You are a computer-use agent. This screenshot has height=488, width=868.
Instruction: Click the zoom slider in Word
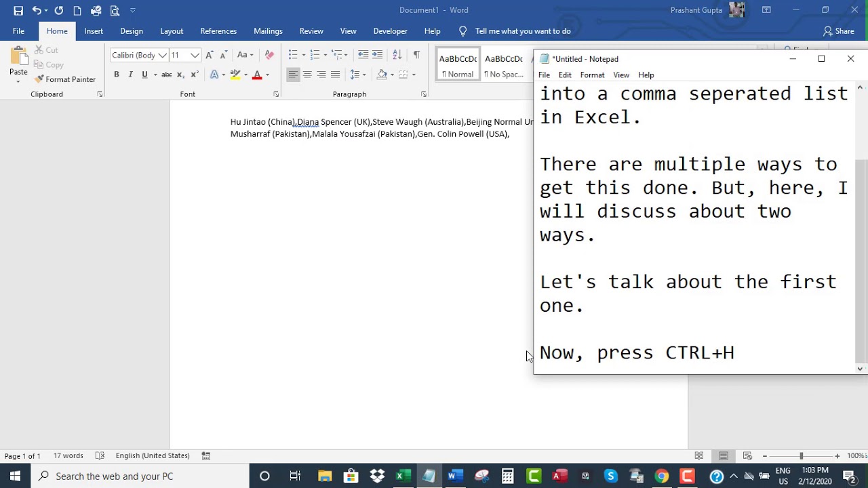(801, 456)
